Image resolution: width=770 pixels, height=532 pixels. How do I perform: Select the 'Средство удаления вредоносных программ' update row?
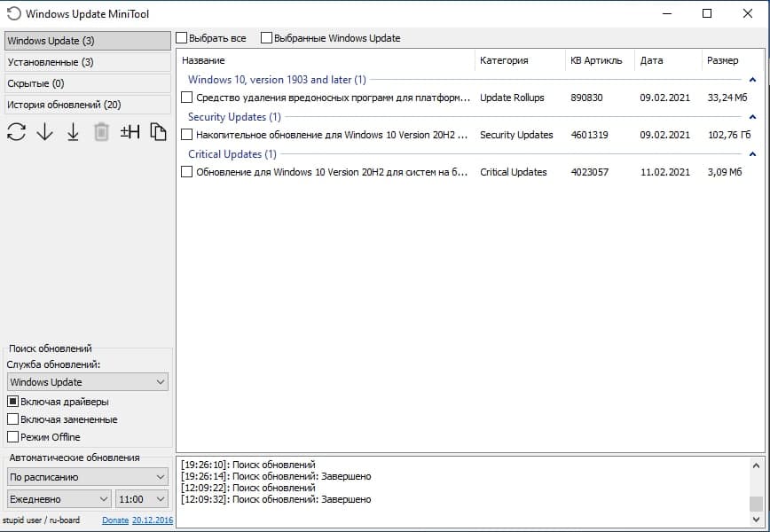[470, 98]
